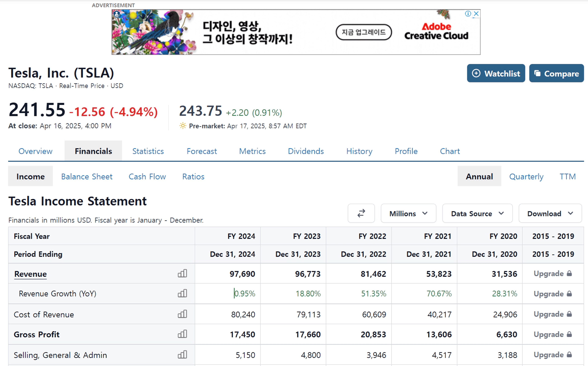
Task: Click the underlined Revenue link
Action: click(x=30, y=274)
